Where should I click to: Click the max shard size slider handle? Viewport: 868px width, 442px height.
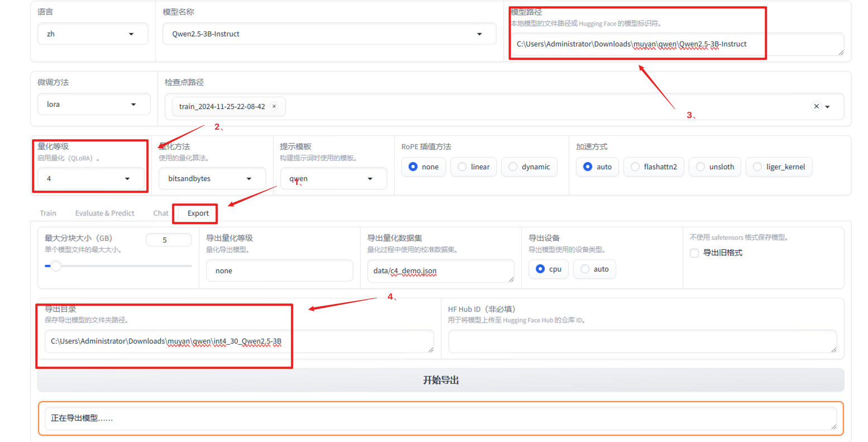click(x=56, y=266)
